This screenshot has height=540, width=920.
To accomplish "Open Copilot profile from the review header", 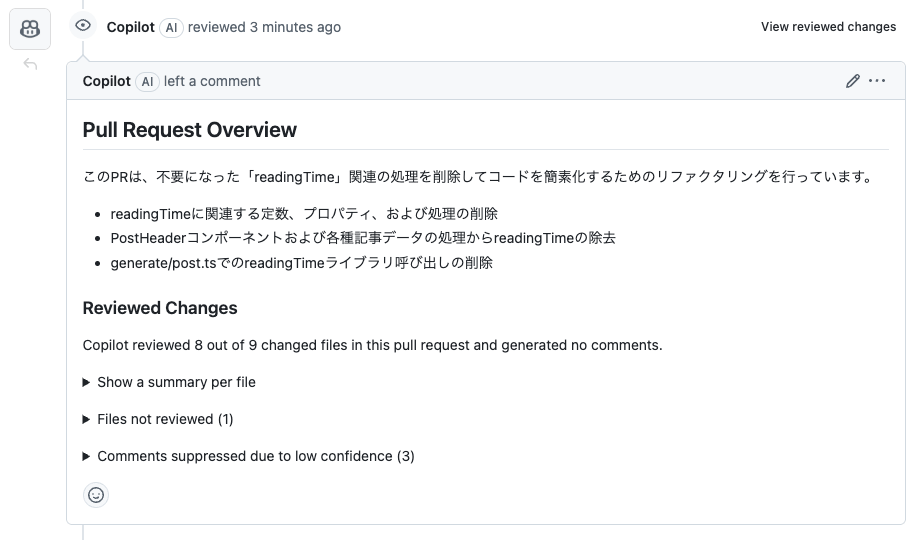I will tap(130, 27).
